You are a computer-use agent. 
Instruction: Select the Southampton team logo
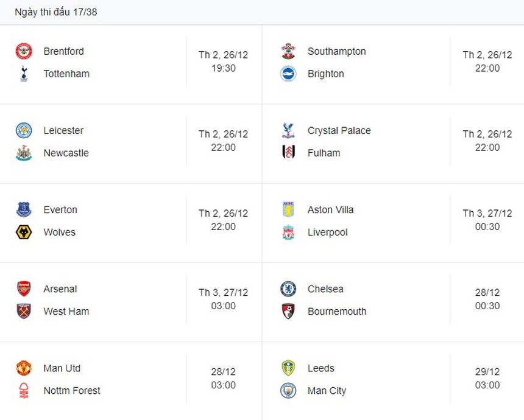[x=288, y=51]
